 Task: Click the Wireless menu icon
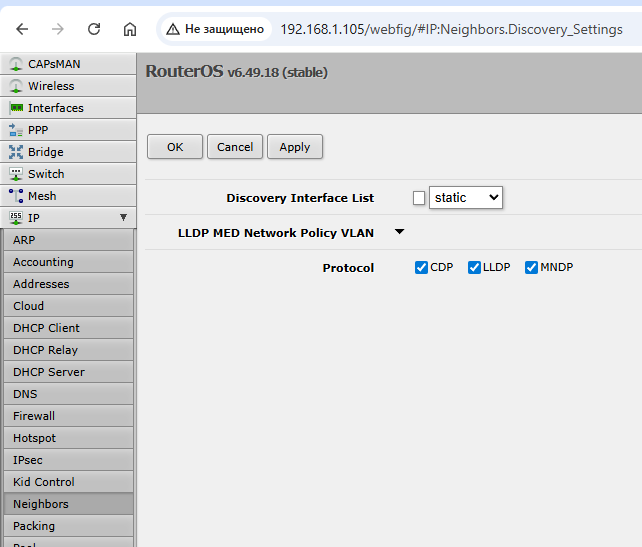click(x=16, y=86)
